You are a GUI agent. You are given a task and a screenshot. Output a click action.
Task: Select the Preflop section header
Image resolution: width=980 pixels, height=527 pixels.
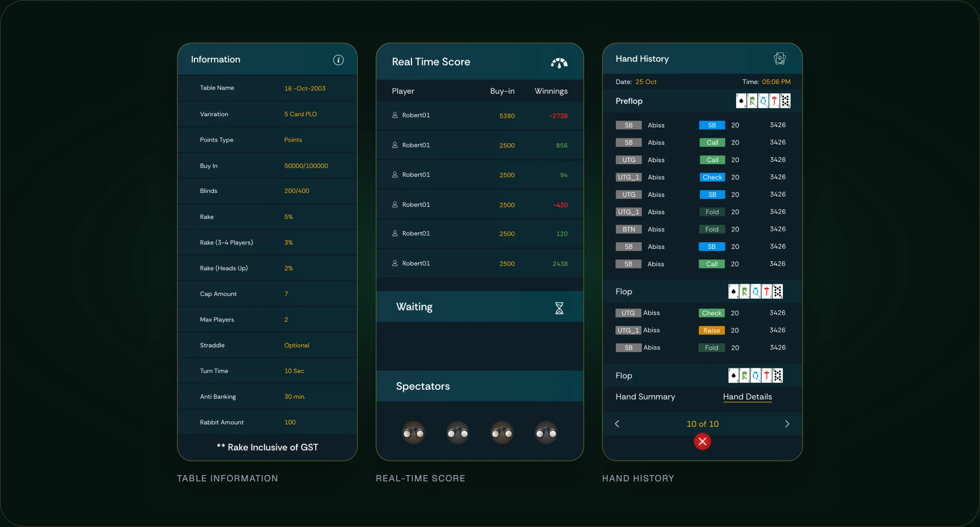click(702, 101)
